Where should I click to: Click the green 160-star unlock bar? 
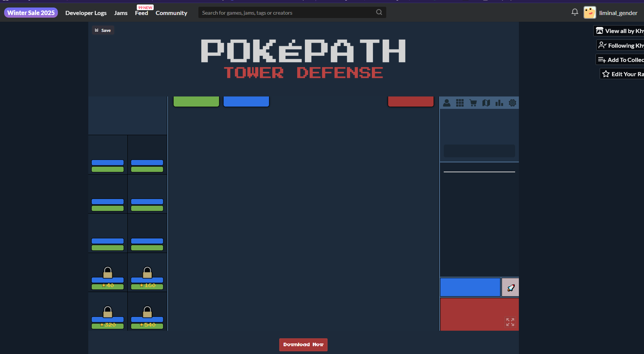point(147,287)
